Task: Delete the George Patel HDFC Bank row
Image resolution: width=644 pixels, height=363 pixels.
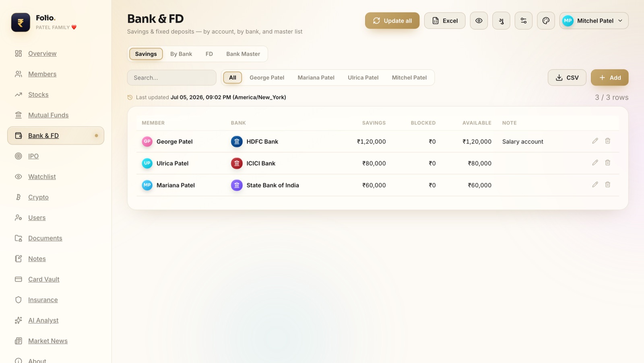Action: [x=608, y=141]
